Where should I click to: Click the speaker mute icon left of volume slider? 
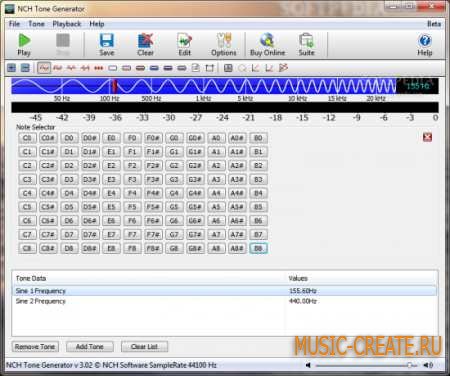[308, 365]
